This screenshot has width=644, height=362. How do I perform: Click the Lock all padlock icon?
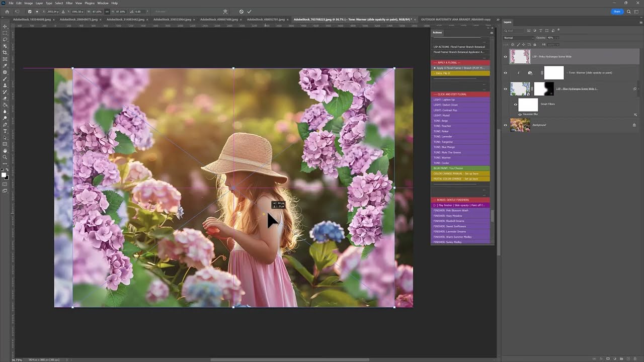click(x=534, y=45)
